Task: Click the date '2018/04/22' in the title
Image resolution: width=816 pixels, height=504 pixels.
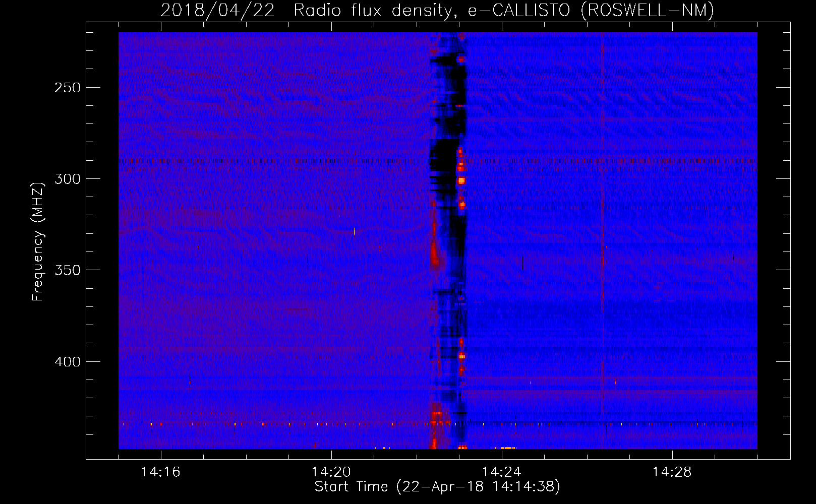Action: [x=217, y=10]
